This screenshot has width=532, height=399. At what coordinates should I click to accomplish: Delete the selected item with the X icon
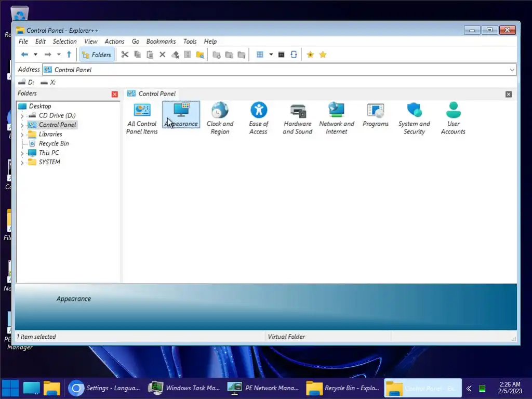click(x=162, y=55)
